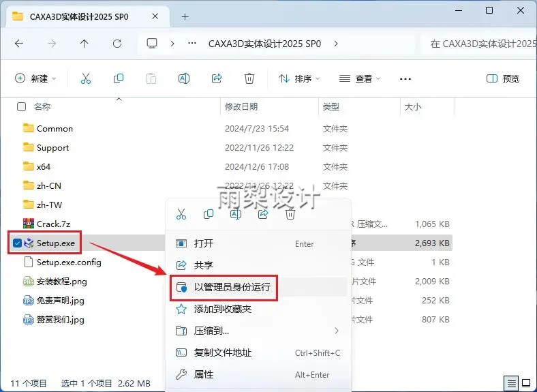Screen dimensions: 537x392
Task: Open the toolbar's See more (...) menu
Action: pos(405,79)
